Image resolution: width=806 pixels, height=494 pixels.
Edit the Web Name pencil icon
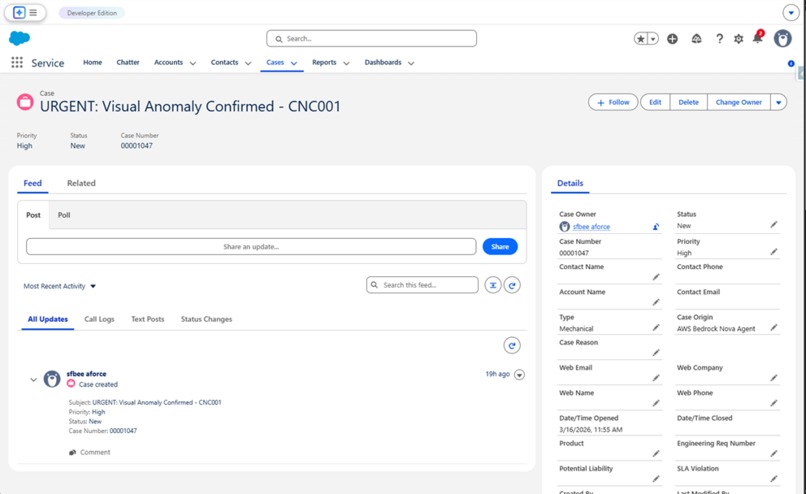tap(656, 403)
